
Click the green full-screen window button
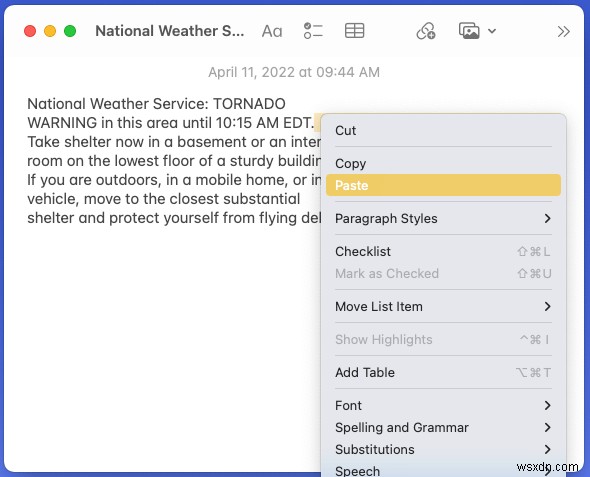(x=70, y=31)
